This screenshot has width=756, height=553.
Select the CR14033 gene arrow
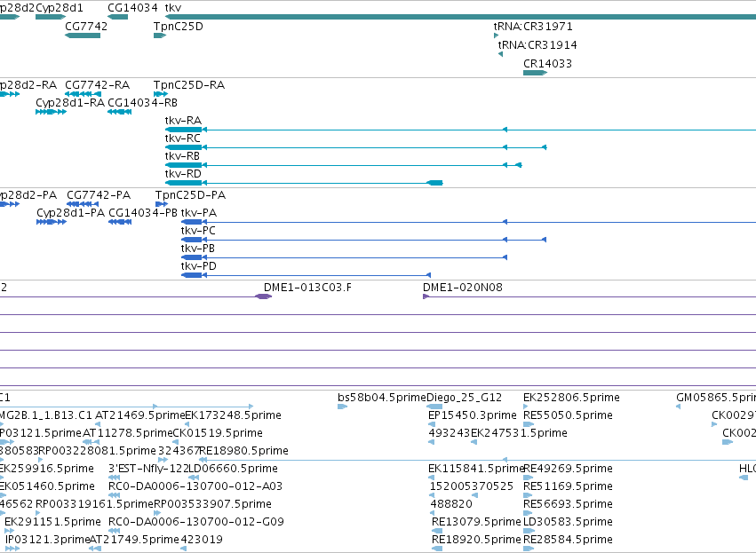coord(535,73)
